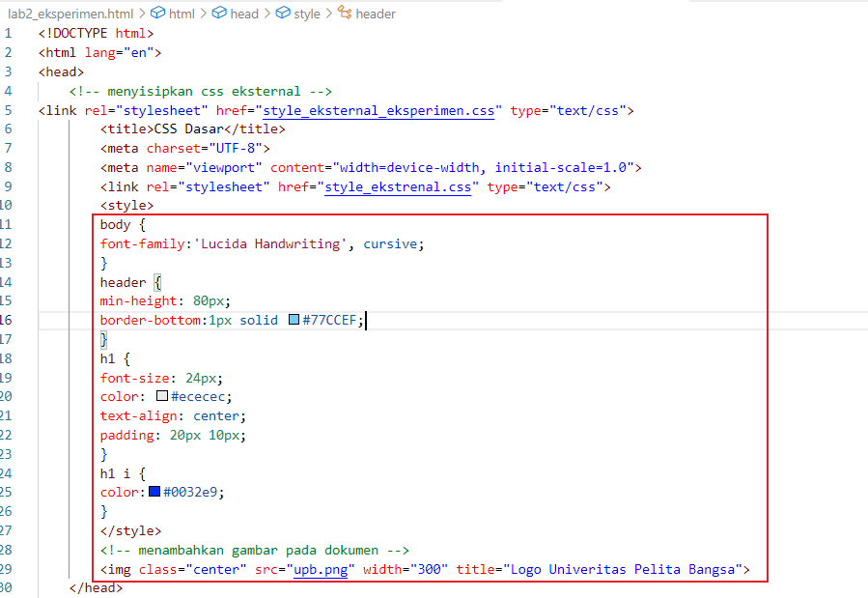Click the head element icon in the breadcrumb

coord(219,13)
